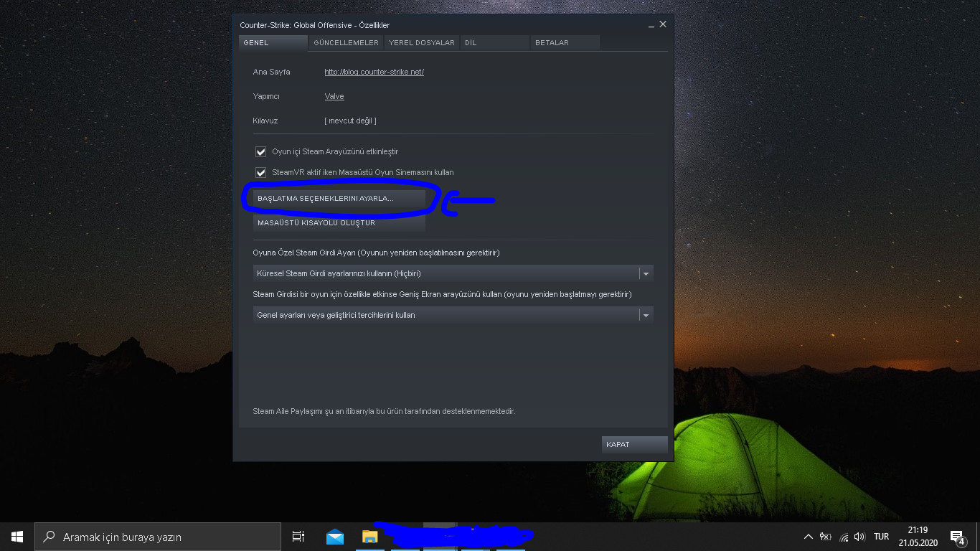Toggle the SteamVR Masaüstü Oyun Sineması checkbox
Viewport: 980px width, 551px height.
coord(261,172)
